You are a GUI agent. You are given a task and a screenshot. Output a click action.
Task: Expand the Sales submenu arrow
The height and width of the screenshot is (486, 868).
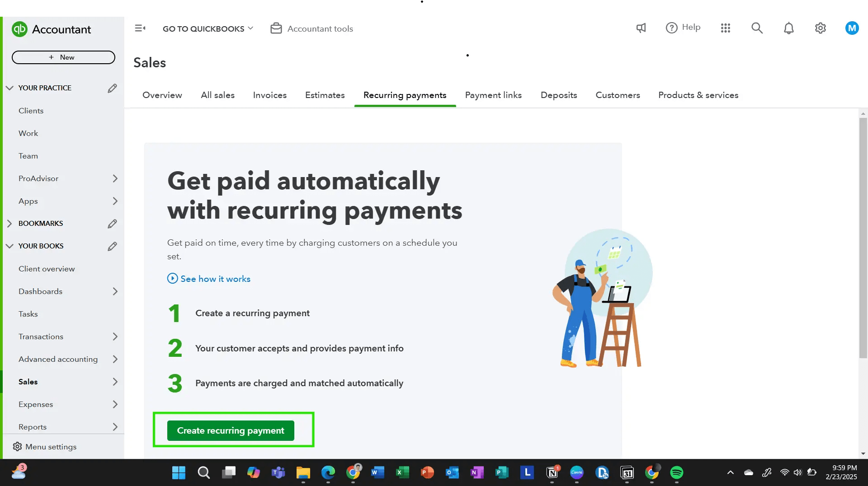point(115,382)
